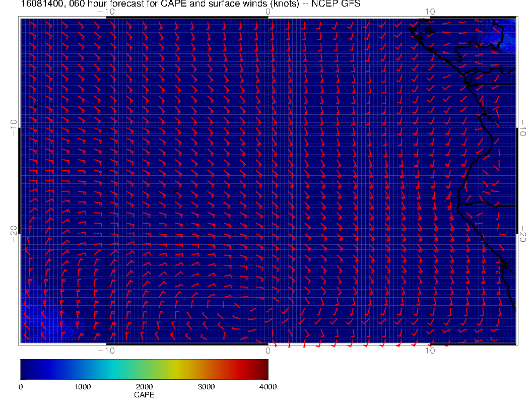Click the 3000 tick label on the colorbar
The height and width of the screenshot is (411, 532).
[x=206, y=387]
